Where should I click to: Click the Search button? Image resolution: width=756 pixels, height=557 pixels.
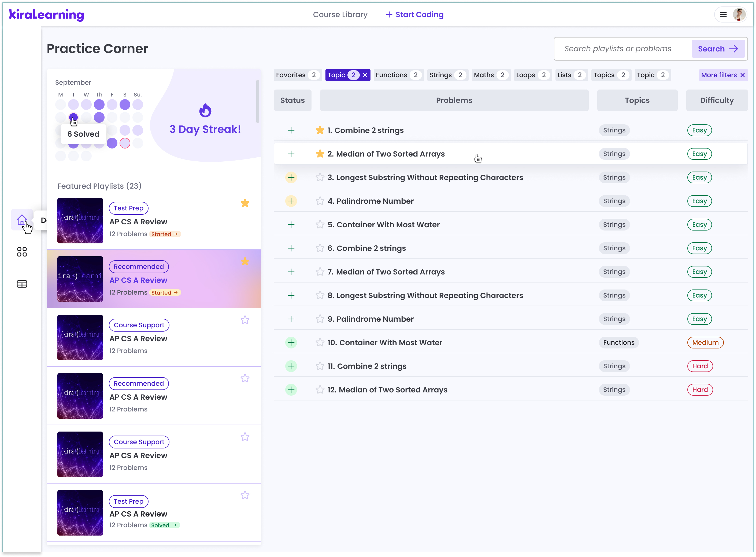pos(718,49)
